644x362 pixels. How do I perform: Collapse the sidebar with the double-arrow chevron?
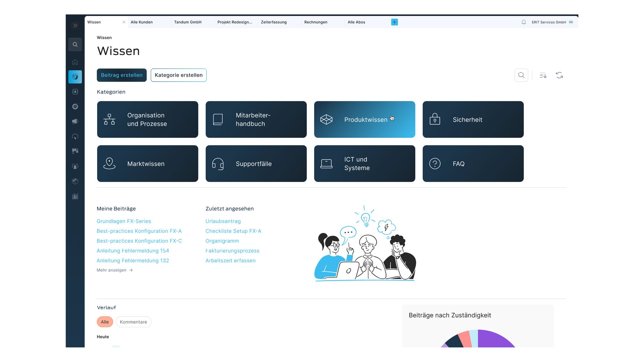pyautogui.click(x=75, y=25)
